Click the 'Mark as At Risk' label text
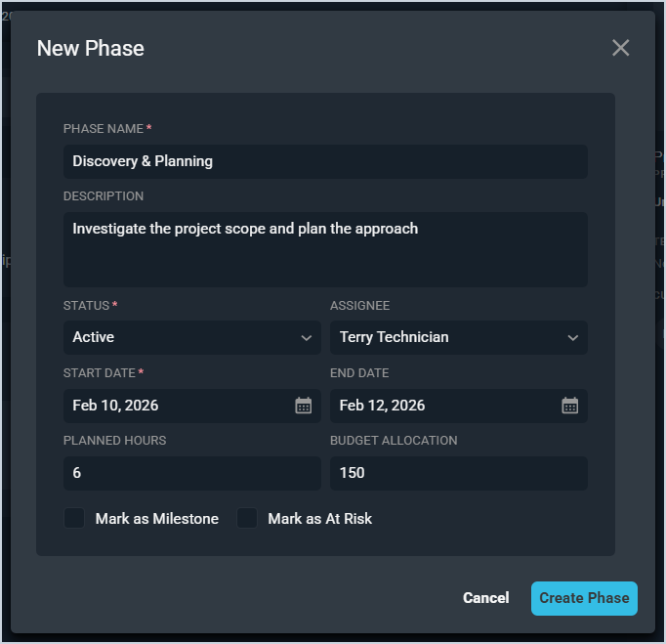Viewport: 666px width, 644px height. (319, 519)
